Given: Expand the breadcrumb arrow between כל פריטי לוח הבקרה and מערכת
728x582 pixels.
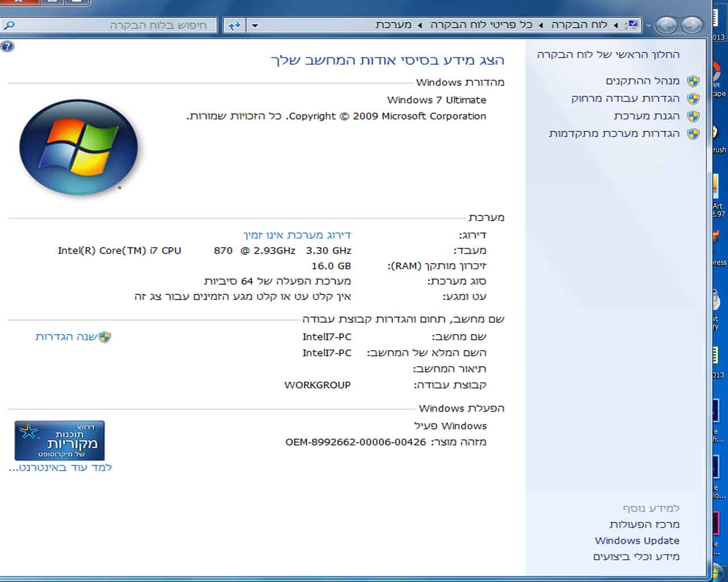Looking at the screenshot, I should 420,25.
